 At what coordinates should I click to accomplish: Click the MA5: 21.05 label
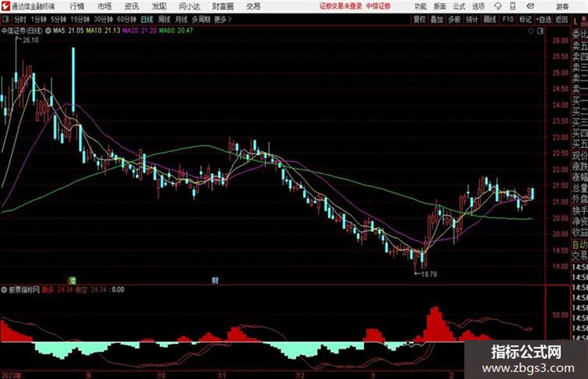click(x=68, y=30)
